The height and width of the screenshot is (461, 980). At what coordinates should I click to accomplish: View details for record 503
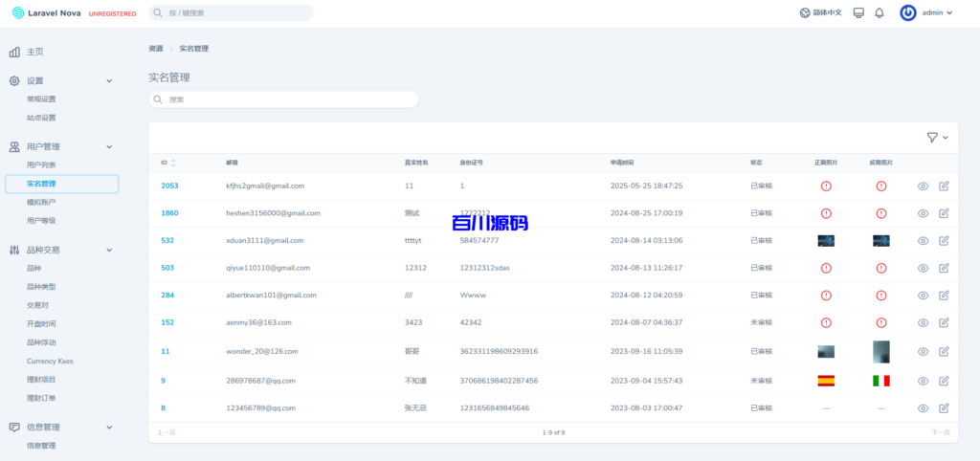pyautogui.click(x=923, y=268)
